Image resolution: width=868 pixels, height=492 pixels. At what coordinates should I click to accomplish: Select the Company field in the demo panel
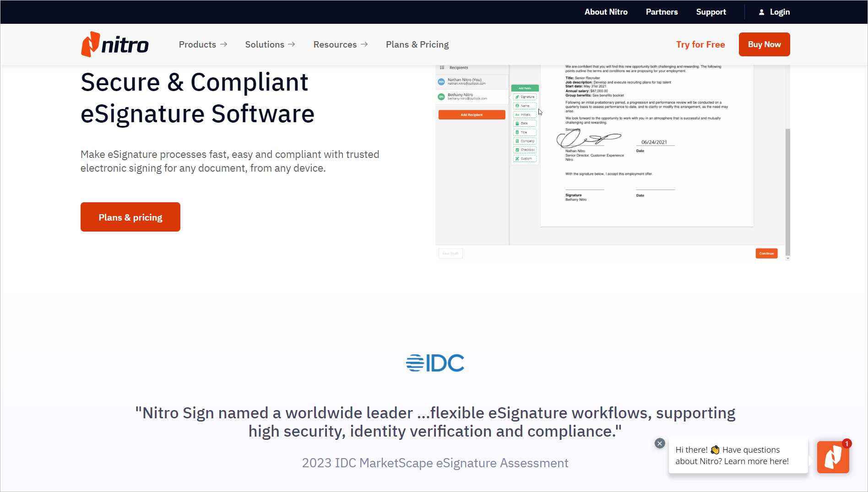click(525, 141)
